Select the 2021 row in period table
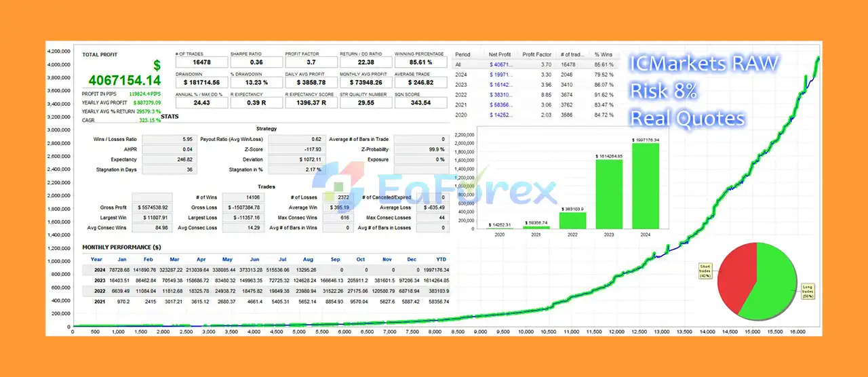The height and width of the screenshot is (377, 868). click(x=536, y=104)
